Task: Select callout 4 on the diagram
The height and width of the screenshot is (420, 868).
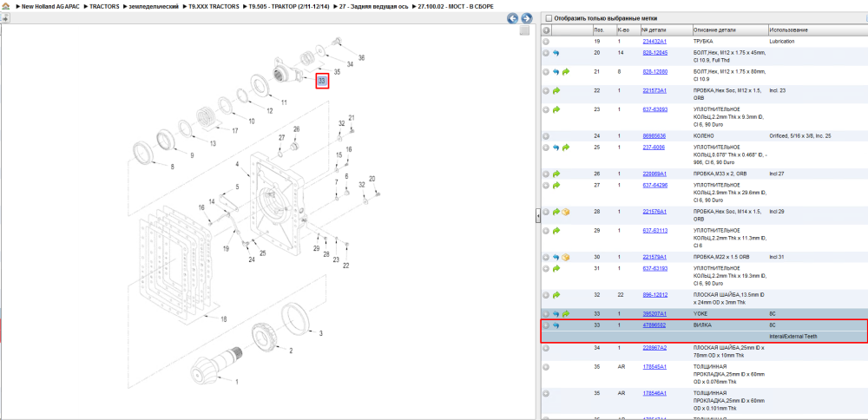Action: [237, 164]
